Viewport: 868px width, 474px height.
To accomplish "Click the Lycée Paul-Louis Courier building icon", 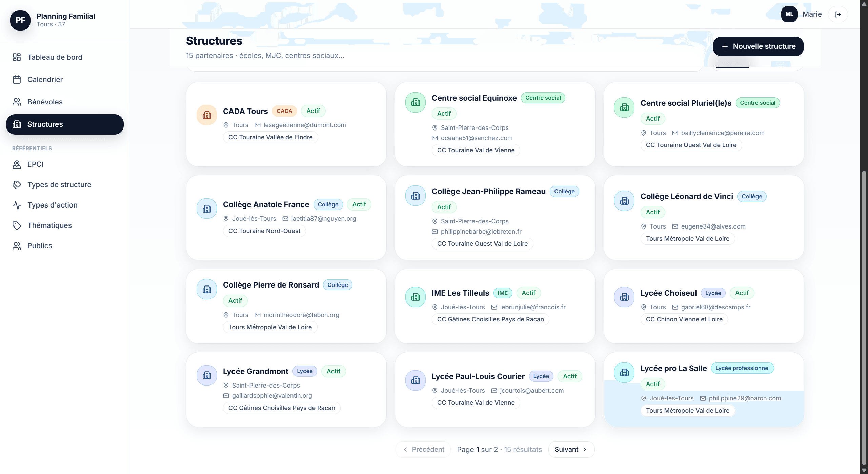I will (x=416, y=380).
